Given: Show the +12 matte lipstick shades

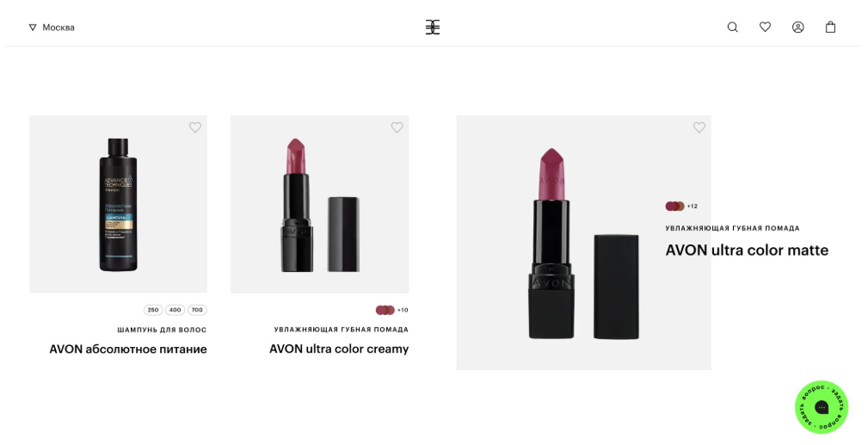Looking at the screenshot, I should [x=692, y=207].
